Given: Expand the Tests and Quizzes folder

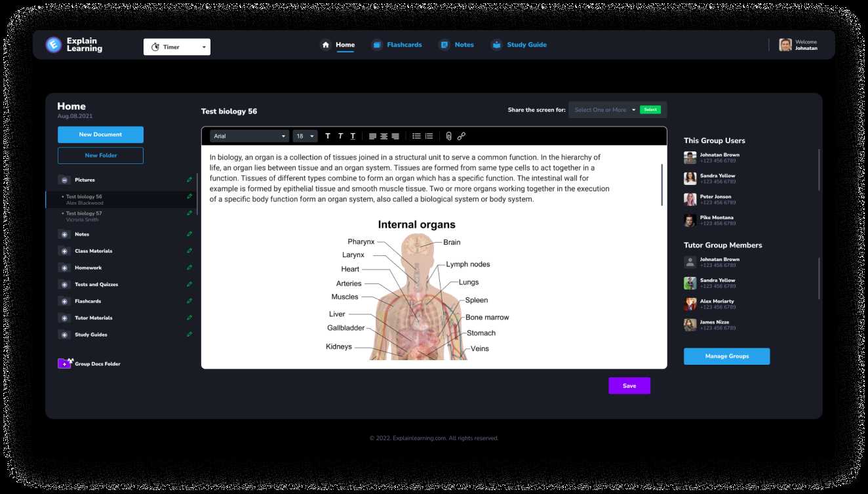Looking at the screenshot, I should (64, 285).
